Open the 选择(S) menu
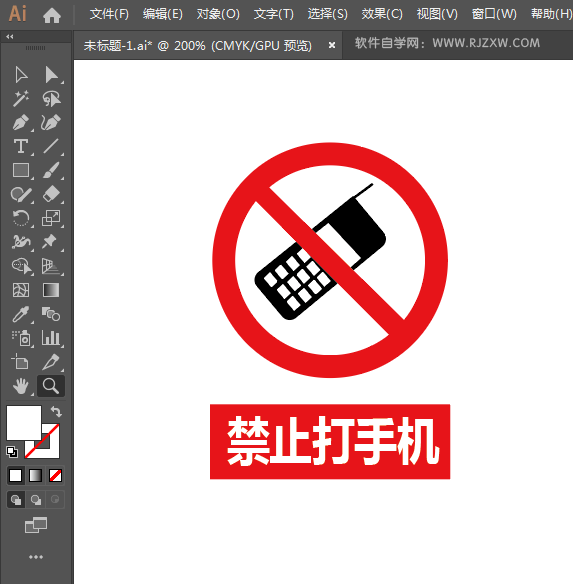573x584 pixels. [327, 14]
